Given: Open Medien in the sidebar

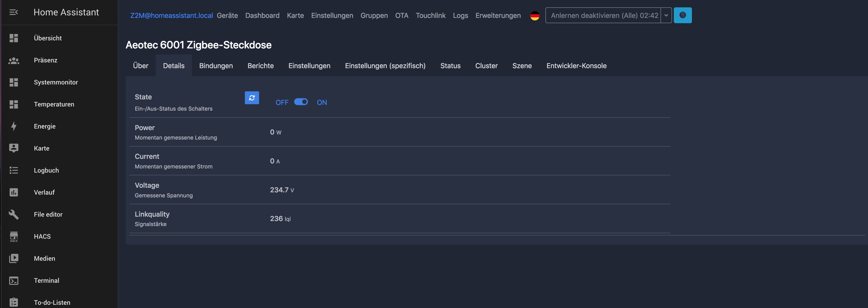Looking at the screenshot, I should click(x=44, y=258).
